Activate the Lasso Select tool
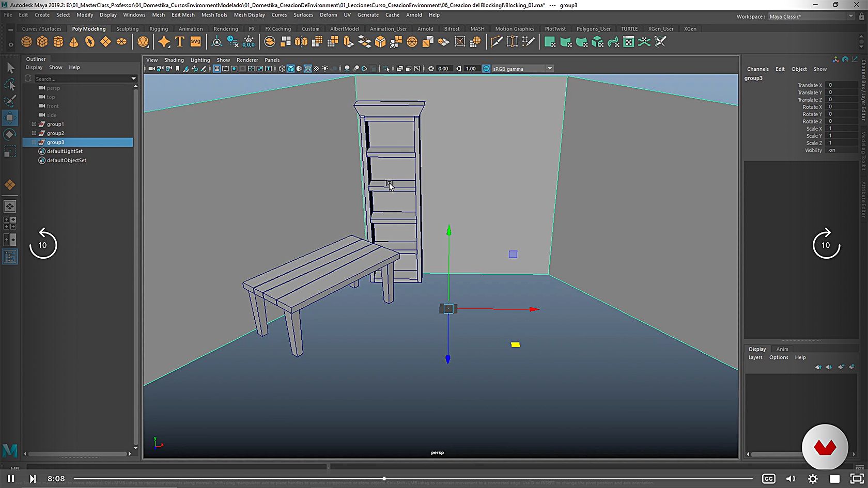Image resolution: width=868 pixels, height=488 pixels. (x=10, y=84)
